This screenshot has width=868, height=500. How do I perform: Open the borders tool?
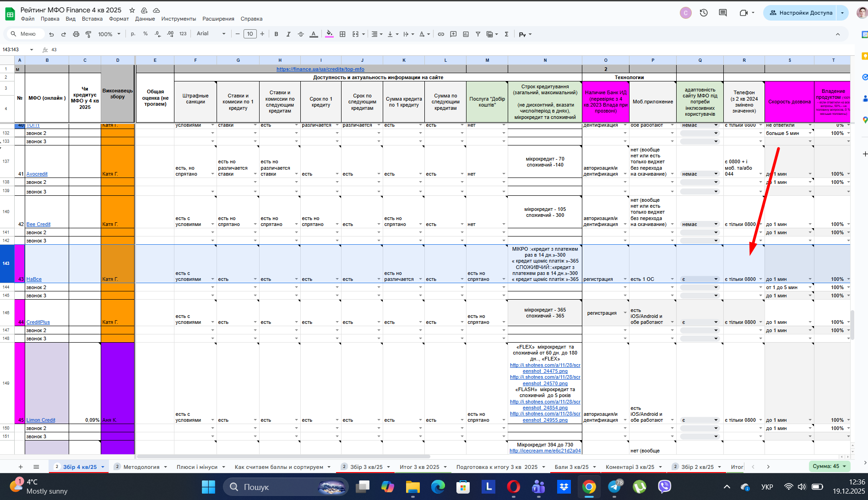click(x=342, y=34)
